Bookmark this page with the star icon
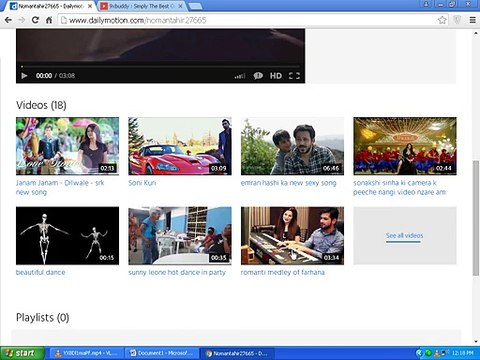The width and height of the screenshot is (480, 360). (442, 20)
